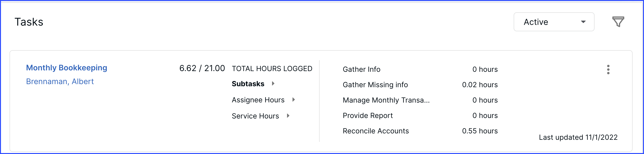Select the Reconcile Accounts subtask row

(376, 131)
